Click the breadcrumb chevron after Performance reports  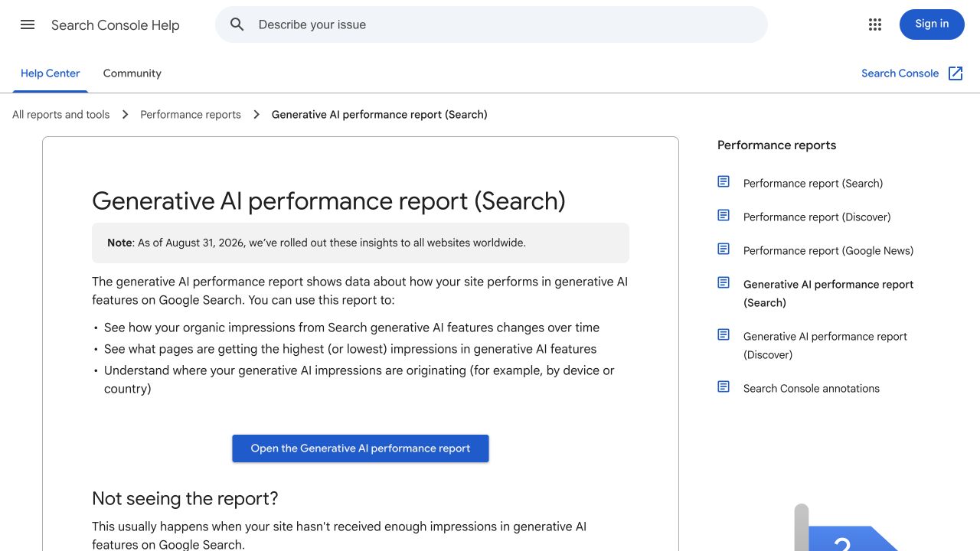[256, 115]
